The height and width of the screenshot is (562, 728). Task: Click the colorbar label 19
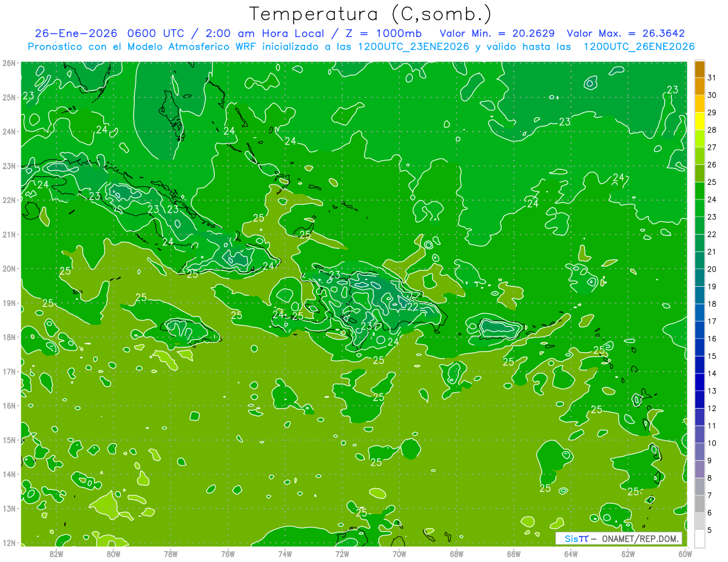[x=712, y=286]
